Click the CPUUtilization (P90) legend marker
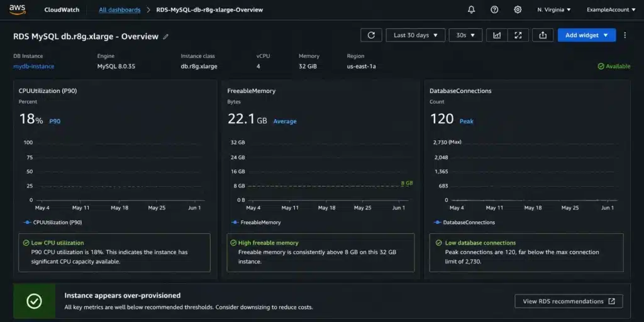 coord(27,222)
